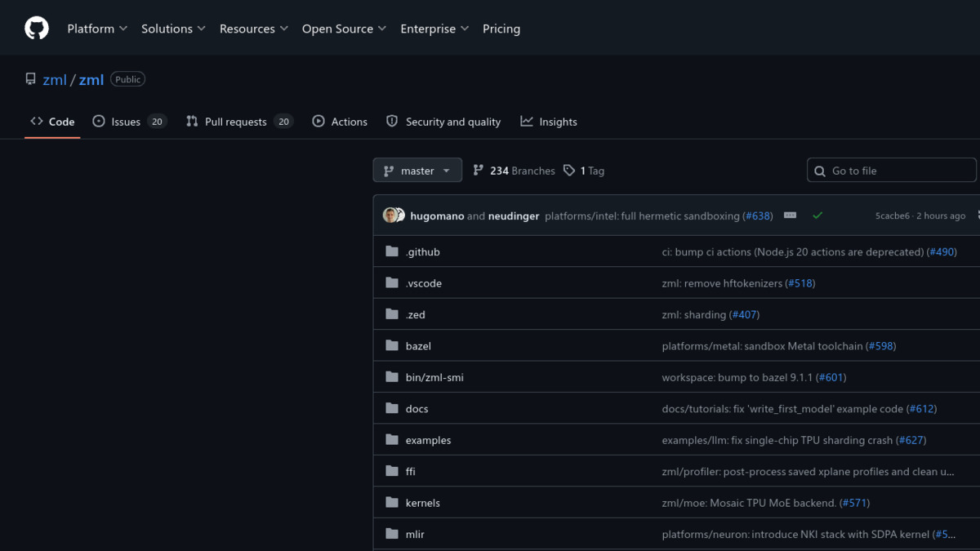The height and width of the screenshot is (551, 980).
Task: Open pull request #518 link
Action: click(800, 282)
